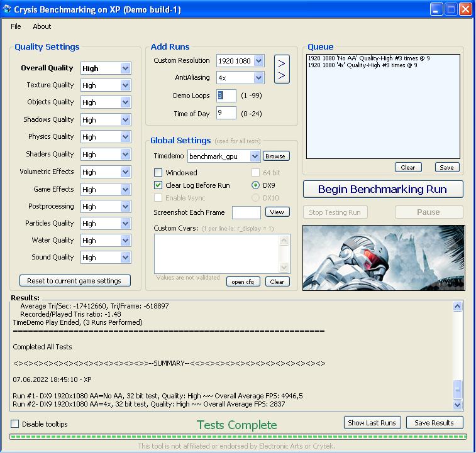The image size is (476, 453).
Task: Click the Tests Complete status text
Action: [237, 425]
